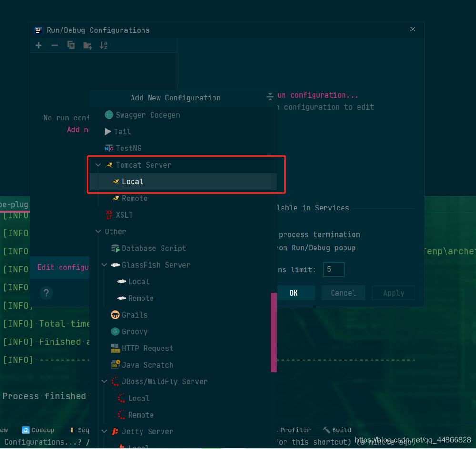476x449 pixels.
Task: Click the collapse icon beside the Add New Configuration header
Action: click(x=270, y=97)
